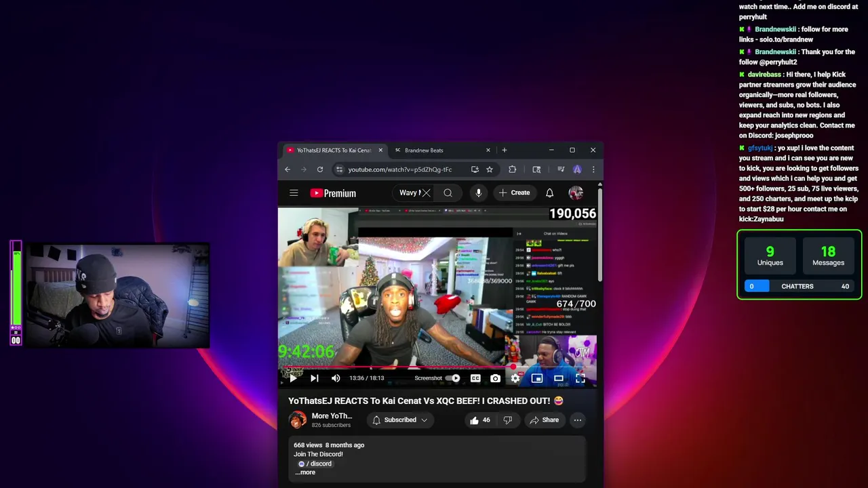Like the video with thumbs up
This screenshot has height=488, width=868.
tap(479, 420)
